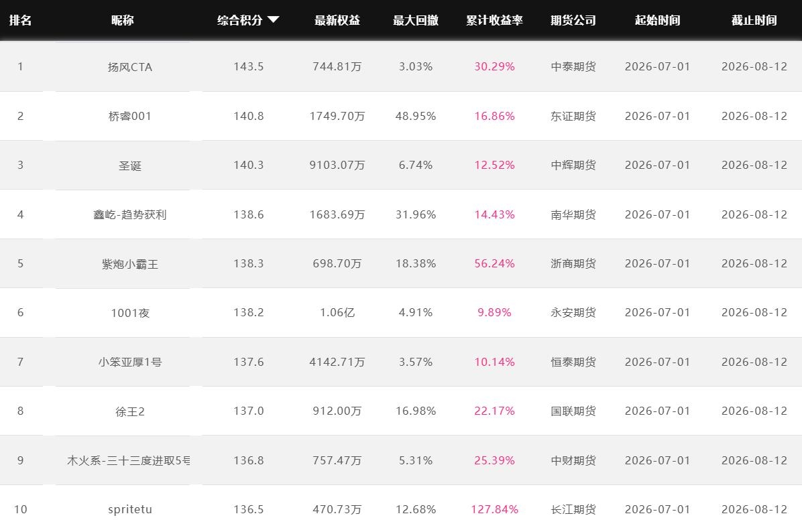Click 中泰期货 company in first row
Image resolution: width=802 pixels, height=532 pixels.
coord(573,67)
